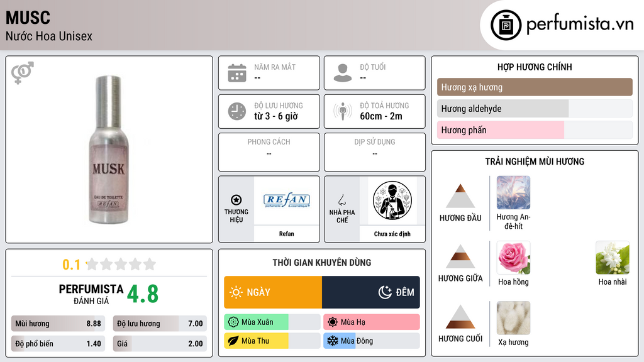Viewport: 644px width, 362px height.
Task: Click the Thời gian khuyên dùng heading
Action: pyautogui.click(x=322, y=263)
